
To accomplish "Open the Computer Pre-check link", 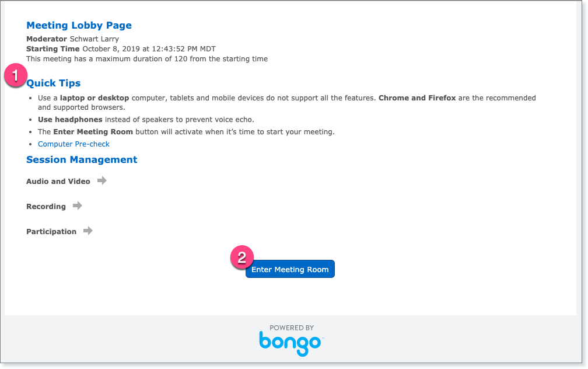I will tap(73, 144).
